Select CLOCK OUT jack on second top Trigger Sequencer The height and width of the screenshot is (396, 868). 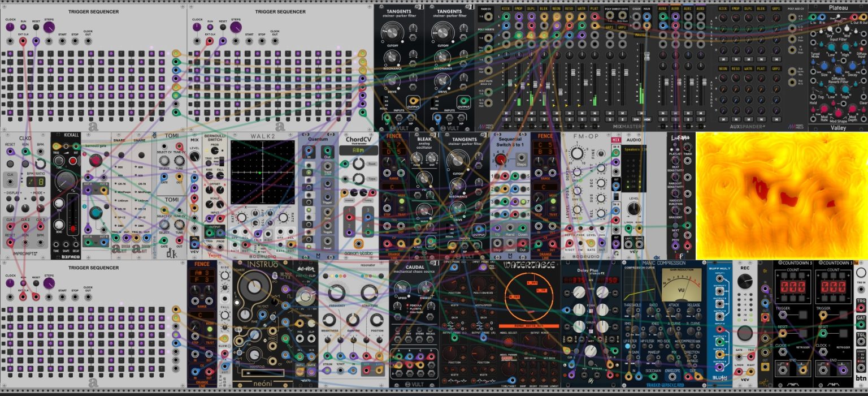click(274, 41)
